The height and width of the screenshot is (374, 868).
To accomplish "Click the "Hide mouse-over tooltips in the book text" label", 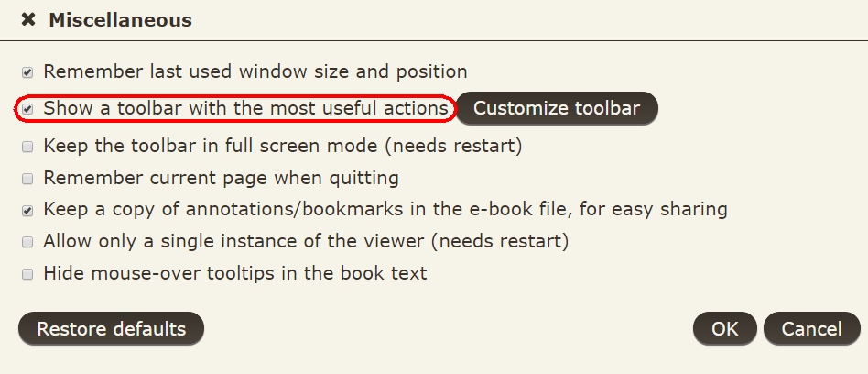I will 235,273.
